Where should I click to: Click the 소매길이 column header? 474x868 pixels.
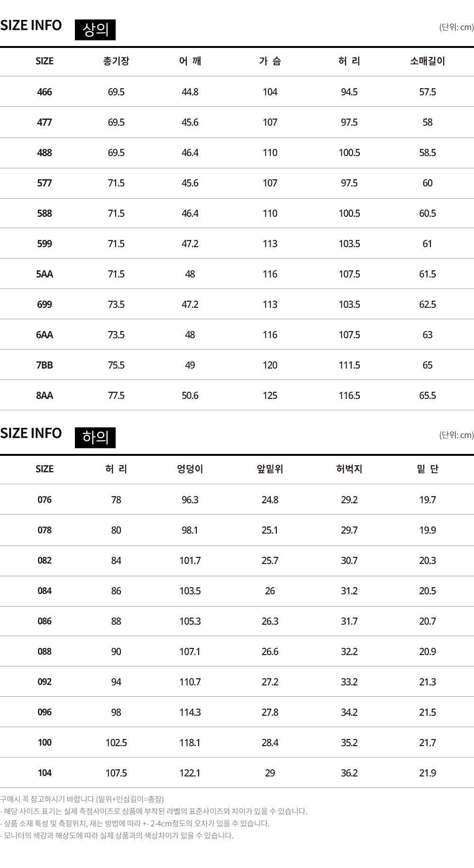point(427,61)
